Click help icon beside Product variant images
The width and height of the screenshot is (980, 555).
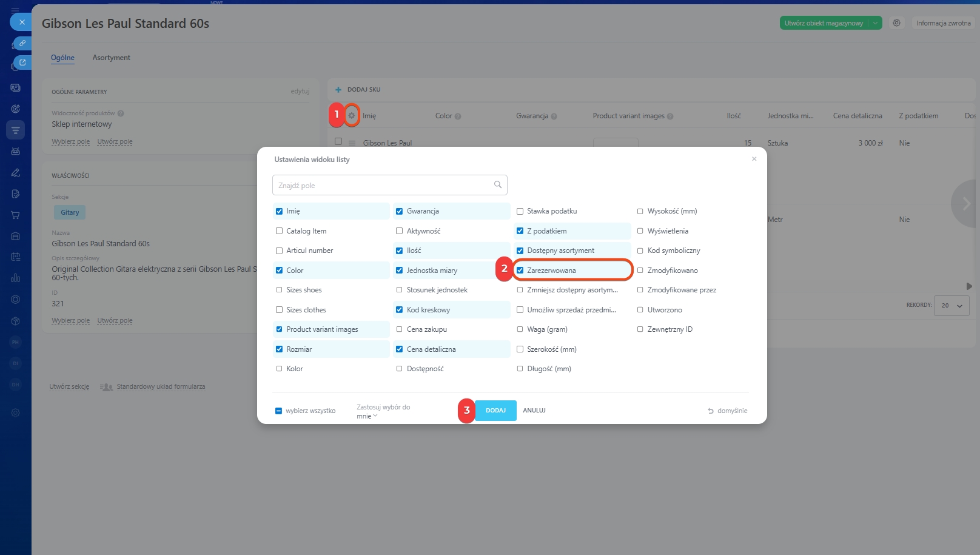pos(670,116)
